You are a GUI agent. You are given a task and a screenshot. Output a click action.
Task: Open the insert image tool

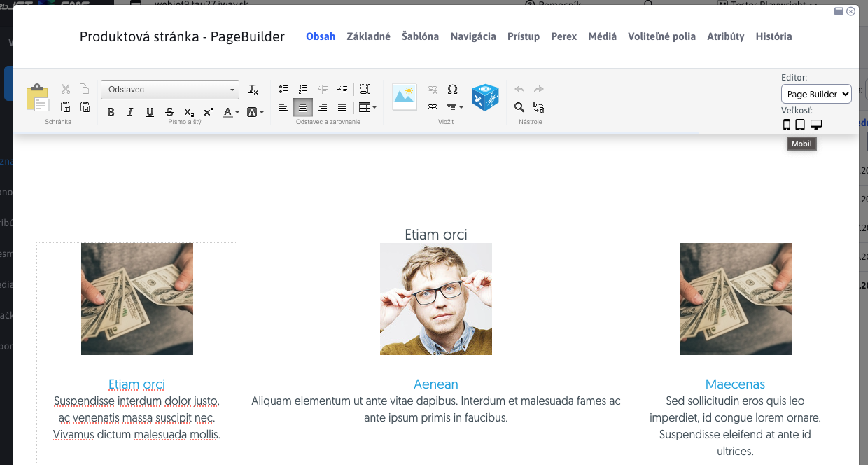coord(405,97)
